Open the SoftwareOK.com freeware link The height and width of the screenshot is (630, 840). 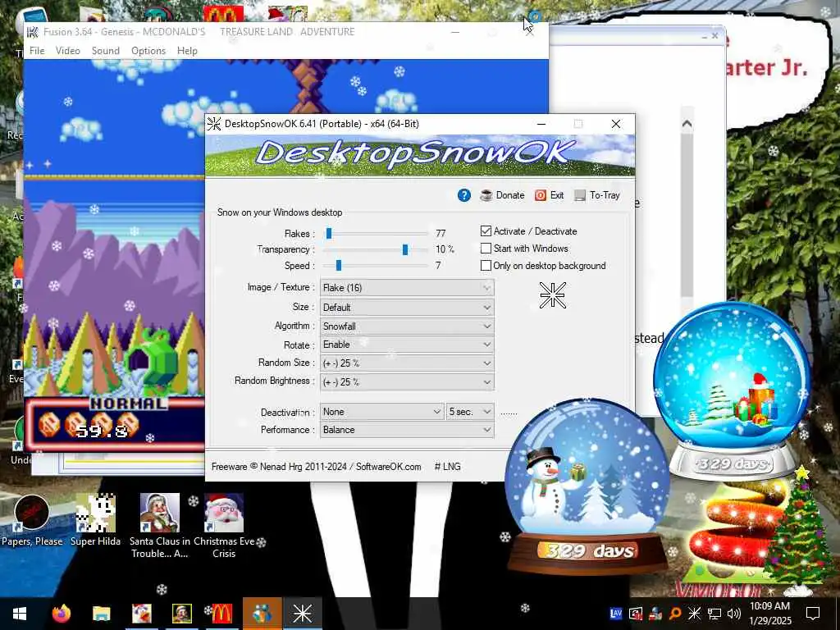point(388,467)
